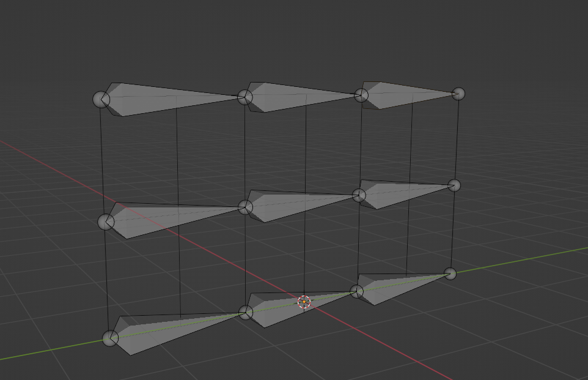Click the tip joint sphere of the upper-right bone
588x380 pixels.
click(x=458, y=94)
